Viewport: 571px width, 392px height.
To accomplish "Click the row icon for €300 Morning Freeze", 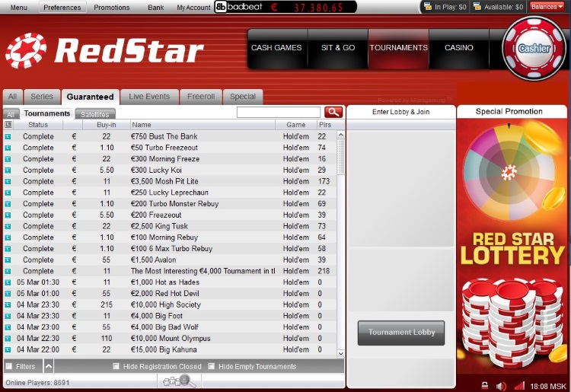I will click(x=8, y=159).
